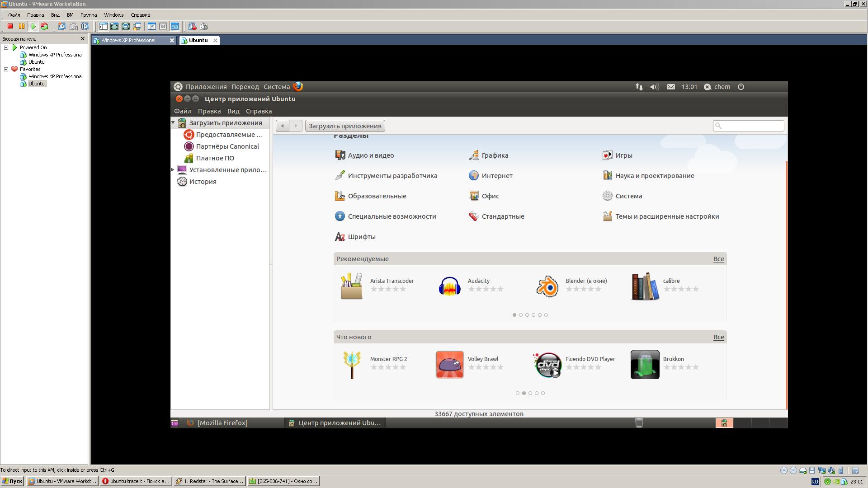Select Платное ПО in sidebar
This screenshot has width=868, height=488.
tap(209, 158)
